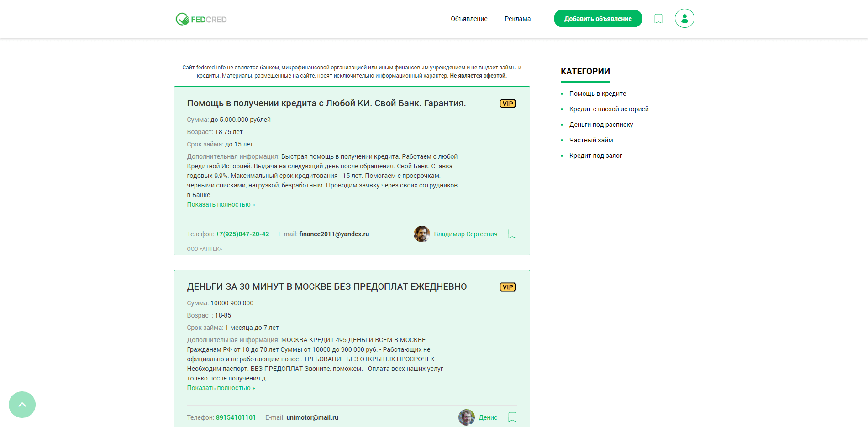
Task: Click the FEDCRED logo
Action: (x=201, y=19)
